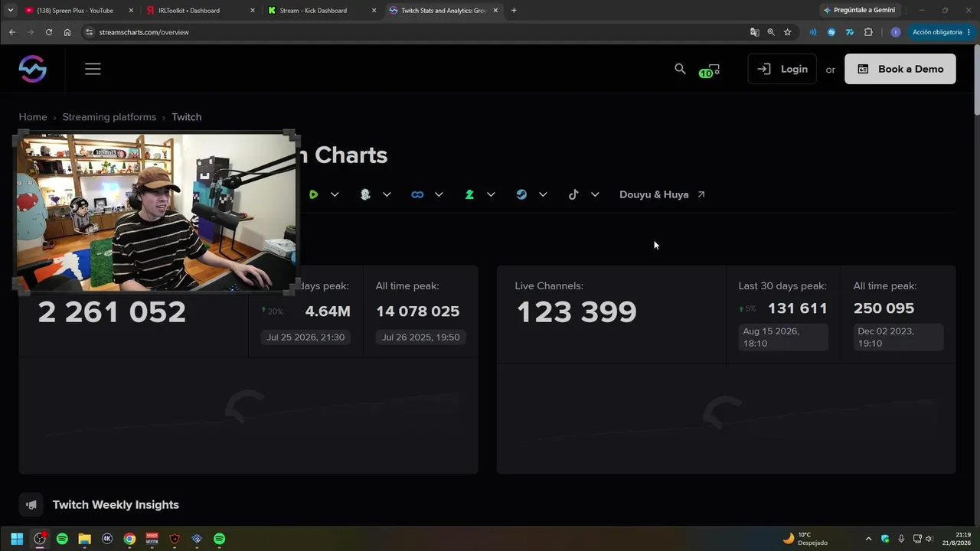This screenshot has height=551, width=980.
Task: Click the zoom magnifier in address bar
Action: click(x=771, y=32)
